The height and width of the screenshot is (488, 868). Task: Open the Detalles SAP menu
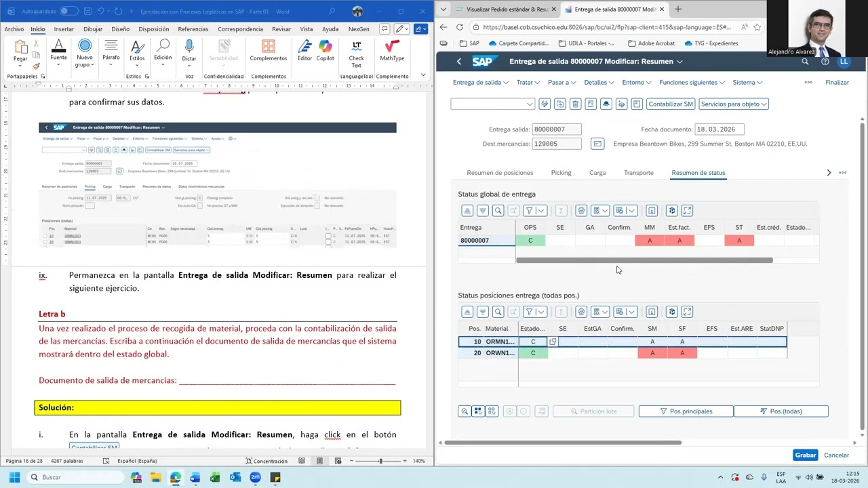[599, 82]
